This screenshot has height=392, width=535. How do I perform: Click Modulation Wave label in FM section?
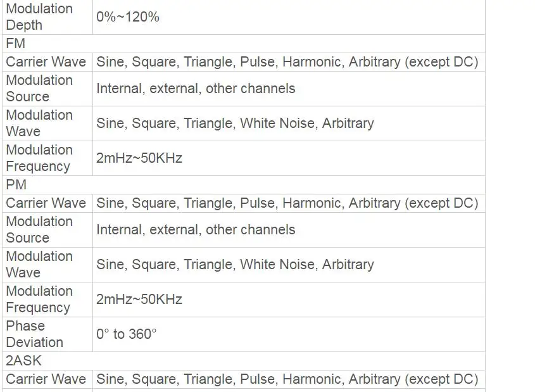pyautogui.click(x=39, y=123)
